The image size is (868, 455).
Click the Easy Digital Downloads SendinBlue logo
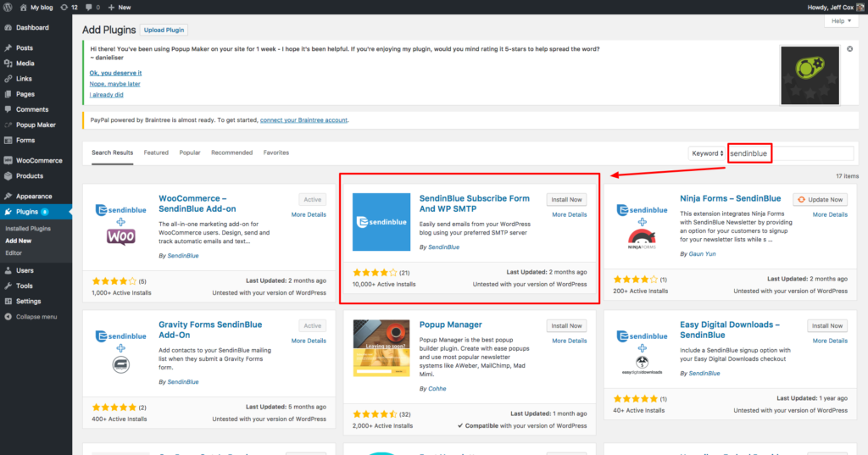coord(643,351)
